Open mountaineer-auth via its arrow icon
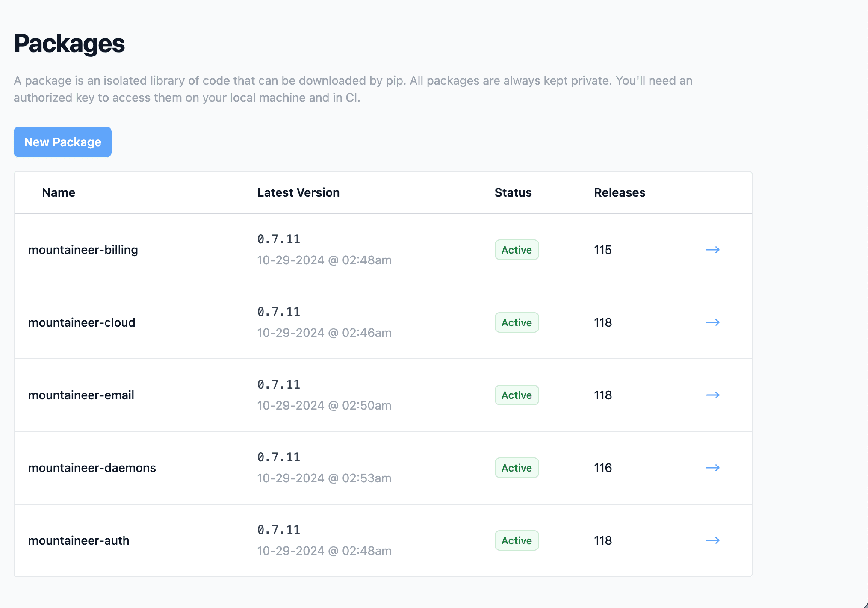This screenshot has height=608, width=868. click(x=713, y=540)
